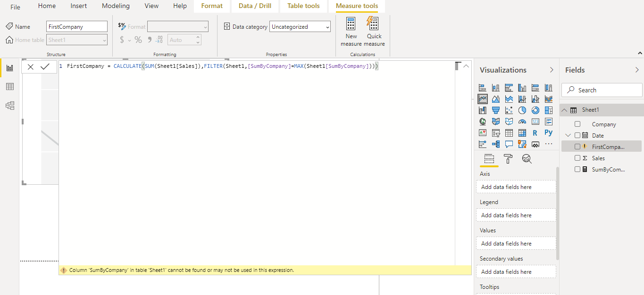The height and width of the screenshot is (295, 644).
Task: Open the Format dropdown in Formatting group
Action: click(x=178, y=27)
